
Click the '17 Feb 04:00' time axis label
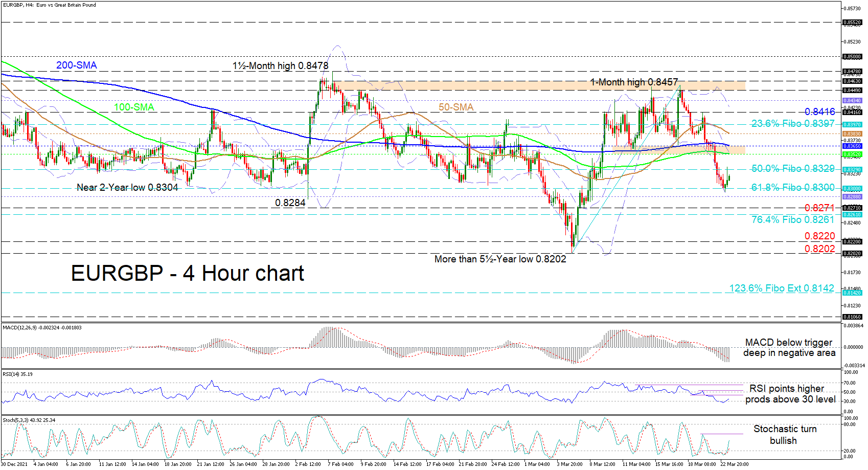coord(440,464)
